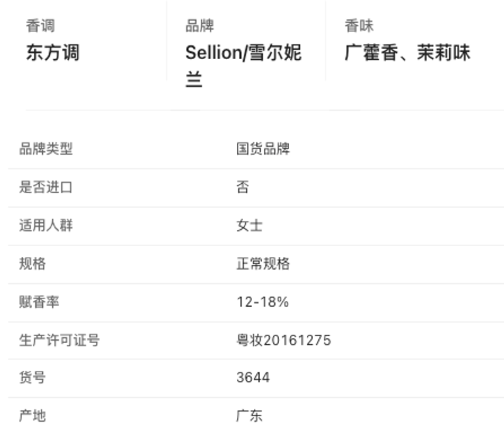Select the 国货品牌 value
This screenshot has height=435, width=504.
pos(263,149)
